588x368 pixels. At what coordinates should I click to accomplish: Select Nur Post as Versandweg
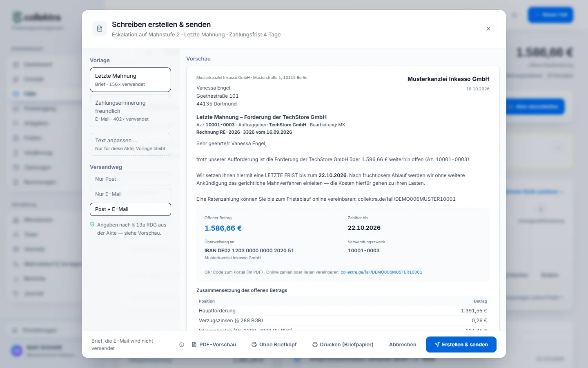(x=130, y=179)
